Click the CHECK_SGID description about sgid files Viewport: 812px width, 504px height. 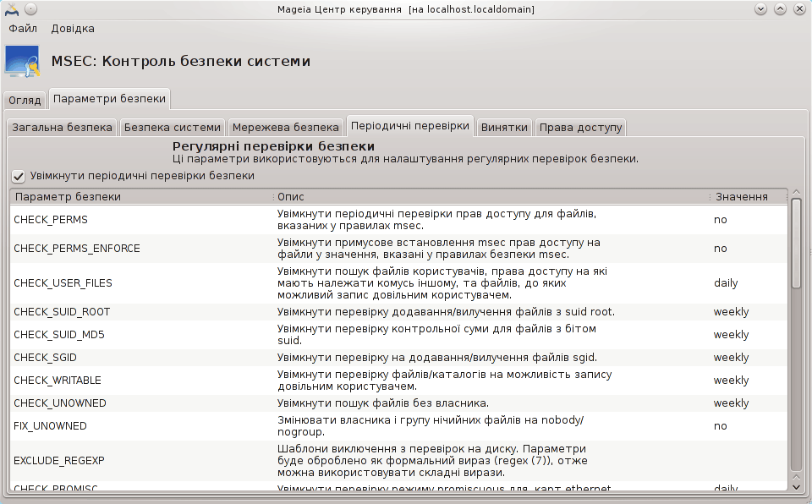tap(437, 358)
